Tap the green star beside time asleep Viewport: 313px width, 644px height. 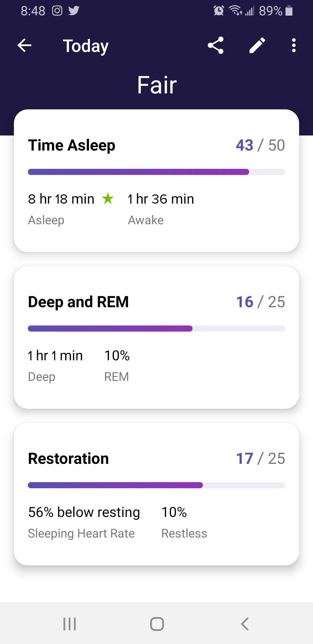coord(108,199)
